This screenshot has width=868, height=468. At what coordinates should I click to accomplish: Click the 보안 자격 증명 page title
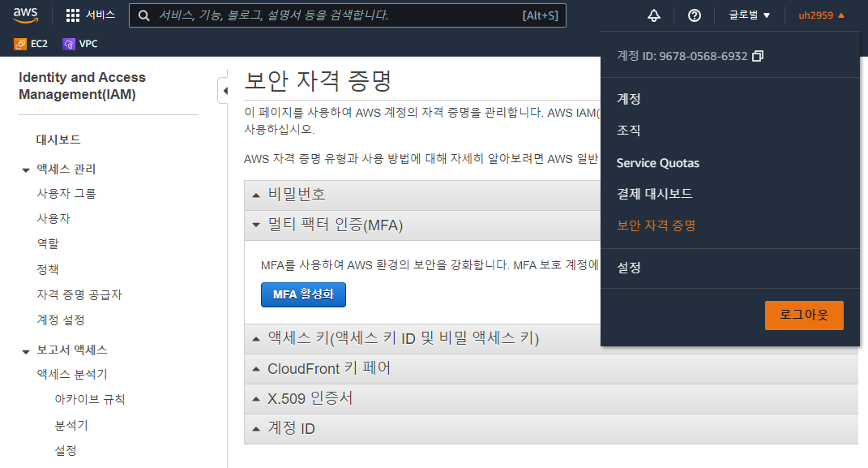click(319, 81)
